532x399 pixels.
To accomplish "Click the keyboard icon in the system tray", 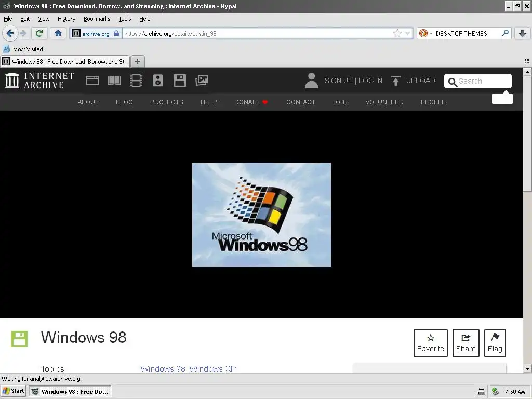I will point(481,392).
